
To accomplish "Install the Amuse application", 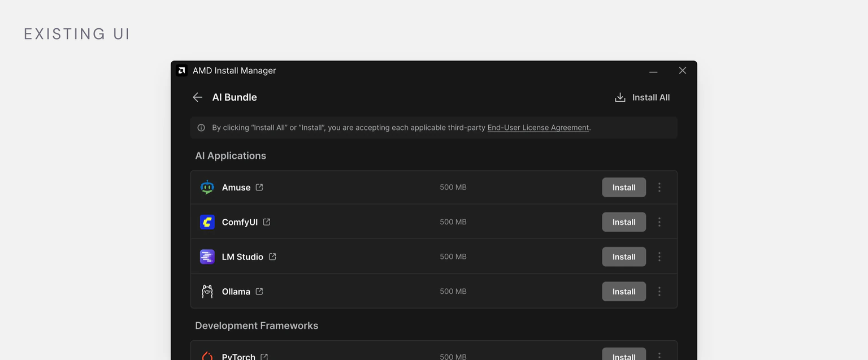I will tap(624, 187).
